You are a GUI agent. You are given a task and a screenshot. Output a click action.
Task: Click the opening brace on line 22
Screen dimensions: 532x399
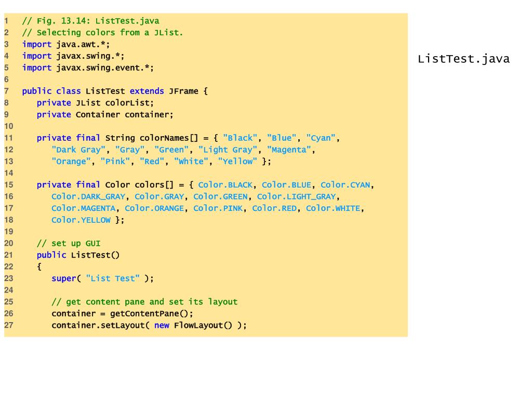pos(39,267)
